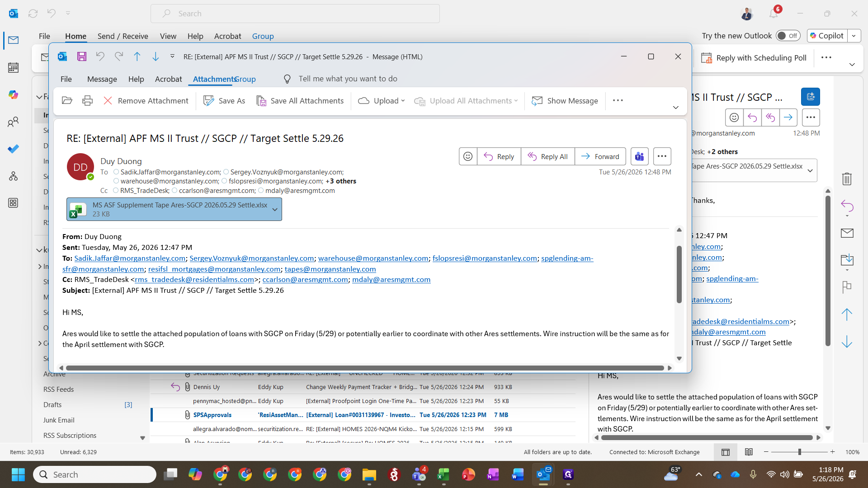Open the Upload dropdown

(382, 100)
